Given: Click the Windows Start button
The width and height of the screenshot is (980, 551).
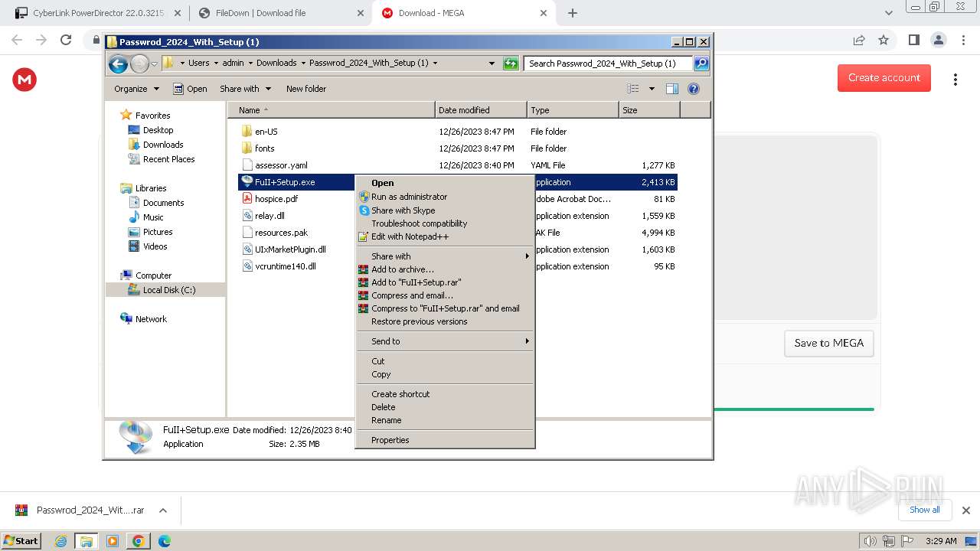Looking at the screenshot, I should pos(21,541).
